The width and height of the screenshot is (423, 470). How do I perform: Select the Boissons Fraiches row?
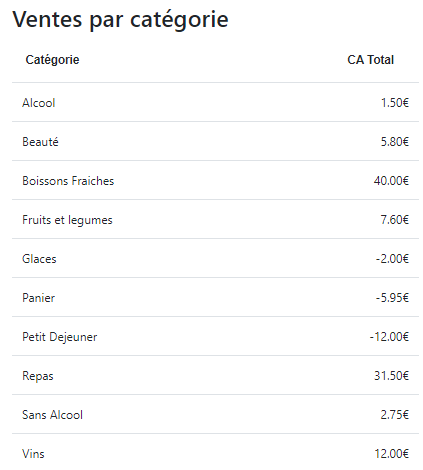[215, 180]
